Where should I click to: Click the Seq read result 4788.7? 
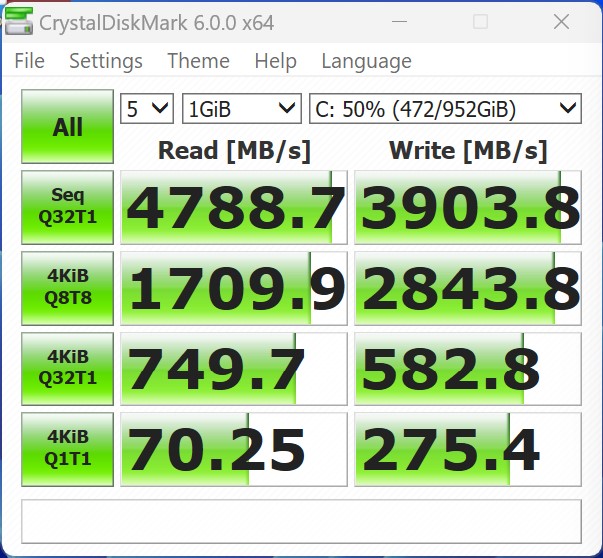[234, 207]
